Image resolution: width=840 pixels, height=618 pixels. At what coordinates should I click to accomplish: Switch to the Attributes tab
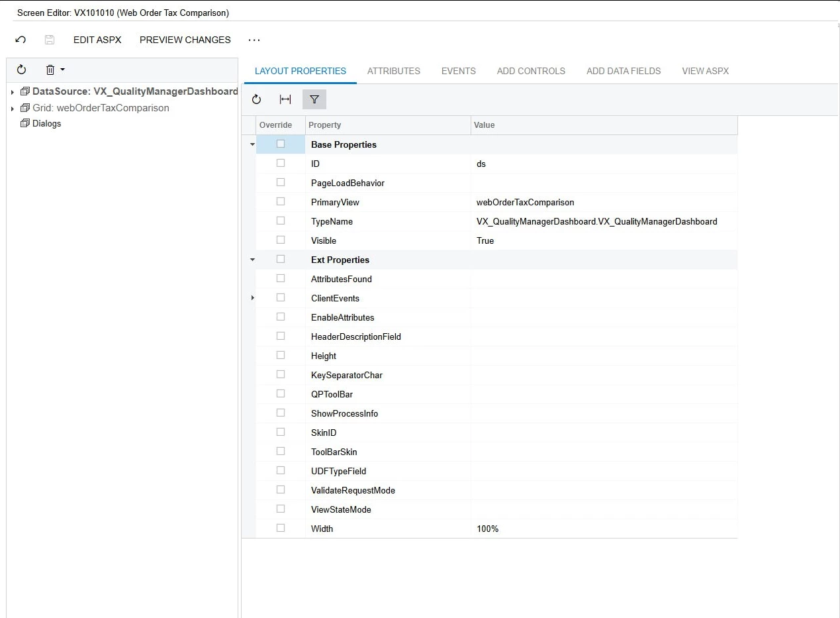(x=394, y=71)
